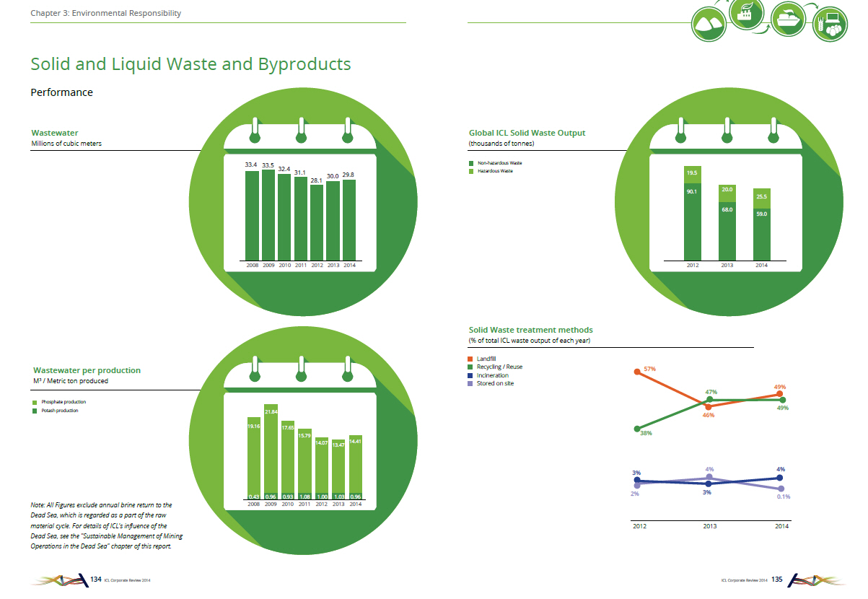The image size is (868, 599).
Task: Click the Potash production legend swatch
Action: 34,411
